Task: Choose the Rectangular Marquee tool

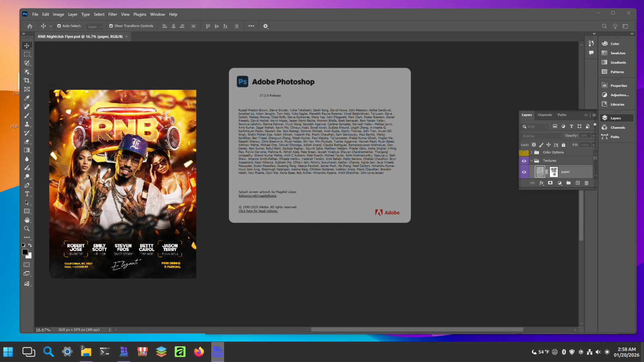Action: pos(27,54)
